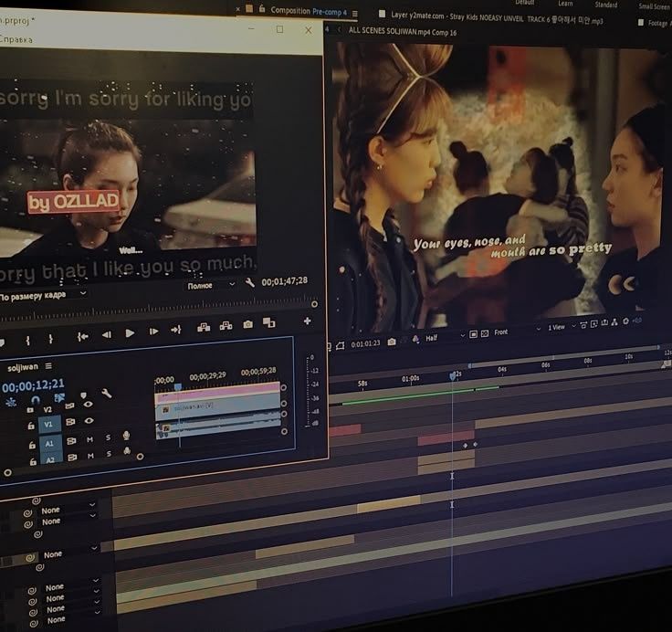Switch to the Layer y2mate.com tab

497,18
